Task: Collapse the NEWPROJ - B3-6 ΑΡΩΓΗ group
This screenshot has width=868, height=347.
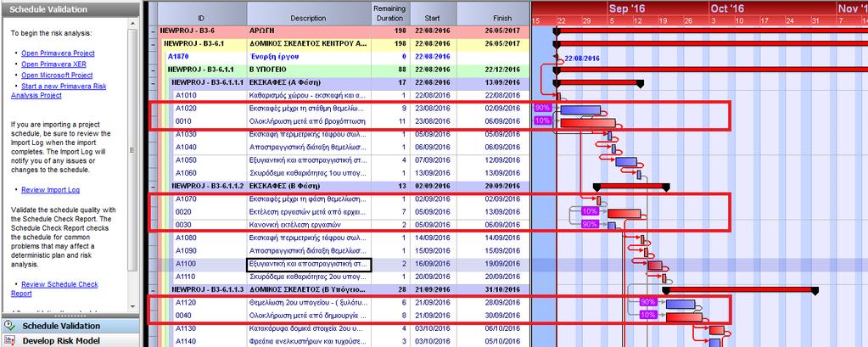Action: [153, 31]
